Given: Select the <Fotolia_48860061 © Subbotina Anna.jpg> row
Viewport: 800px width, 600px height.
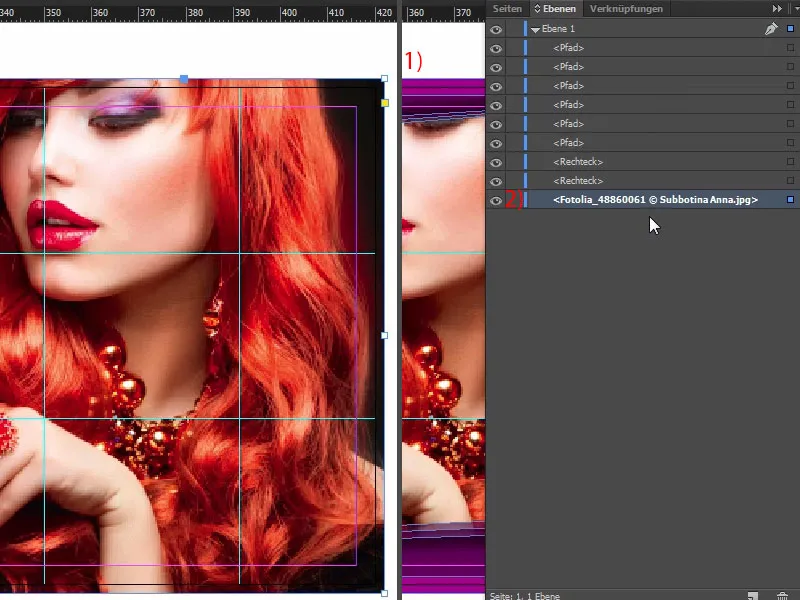Looking at the screenshot, I should pos(643,199).
